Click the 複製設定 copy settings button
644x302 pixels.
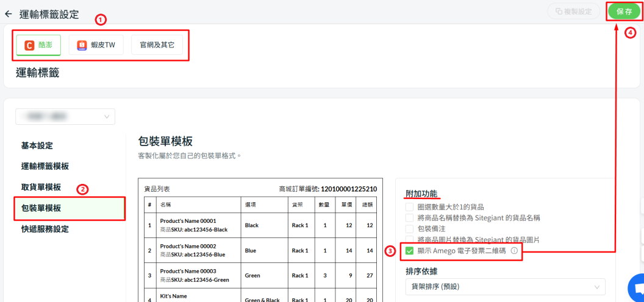[x=574, y=12]
